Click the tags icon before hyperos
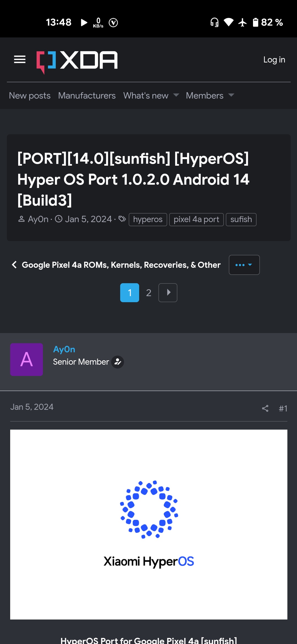The height and width of the screenshot is (644, 297). tap(122, 219)
